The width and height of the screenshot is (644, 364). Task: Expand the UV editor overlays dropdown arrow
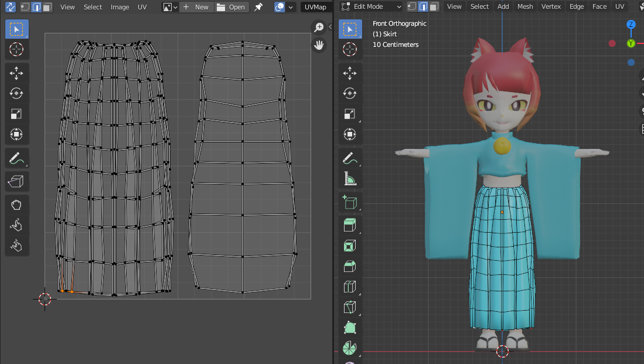point(291,7)
